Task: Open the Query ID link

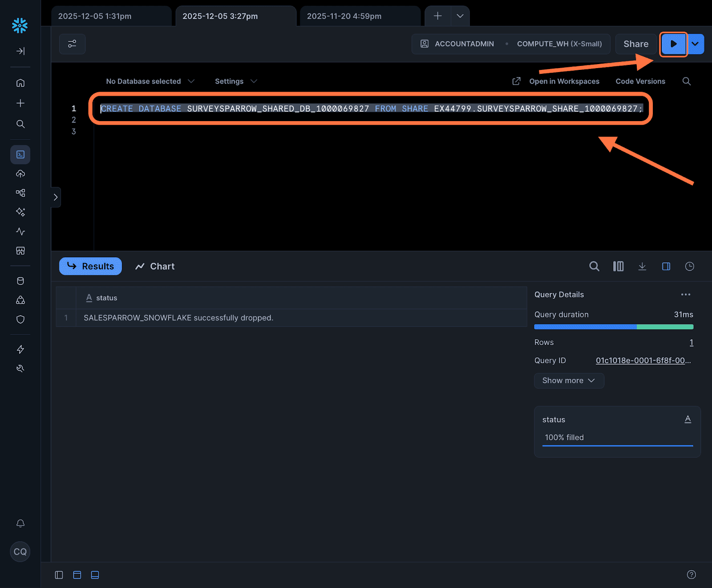Action: [x=643, y=361]
